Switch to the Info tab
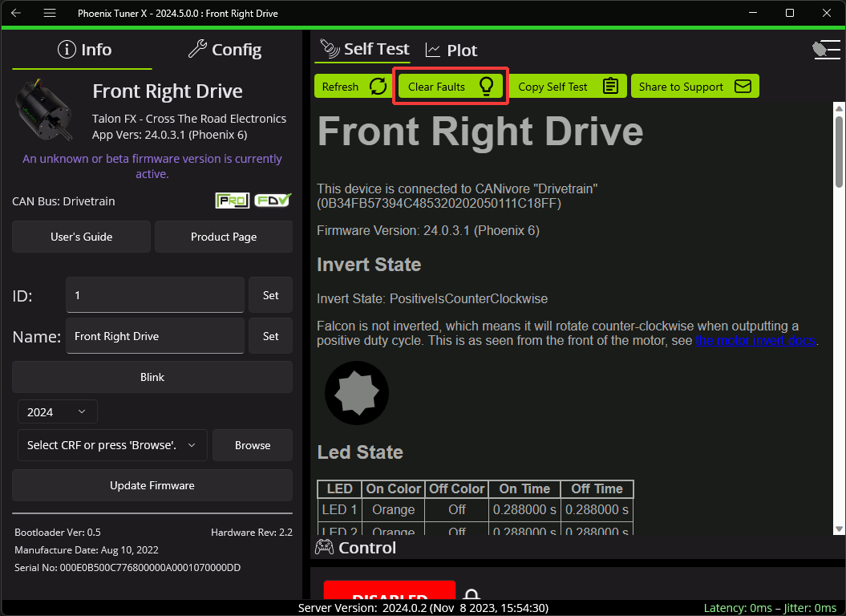Screen dimensions: 846x616 [x=85, y=50]
